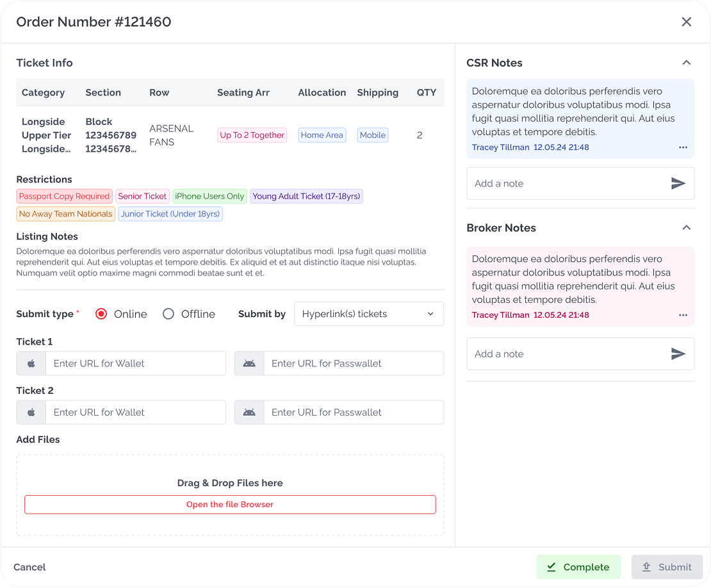Select the Online submit type

pyautogui.click(x=101, y=314)
